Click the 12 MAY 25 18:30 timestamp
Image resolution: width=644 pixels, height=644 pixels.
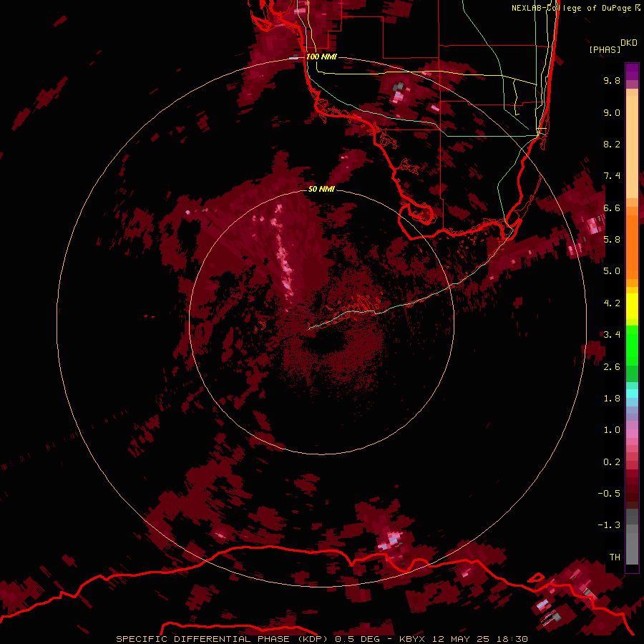tap(479, 639)
